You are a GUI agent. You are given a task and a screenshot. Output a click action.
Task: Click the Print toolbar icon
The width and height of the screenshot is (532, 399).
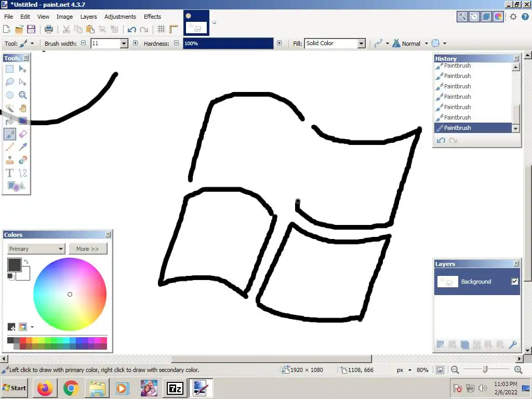[x=49, y=29]
